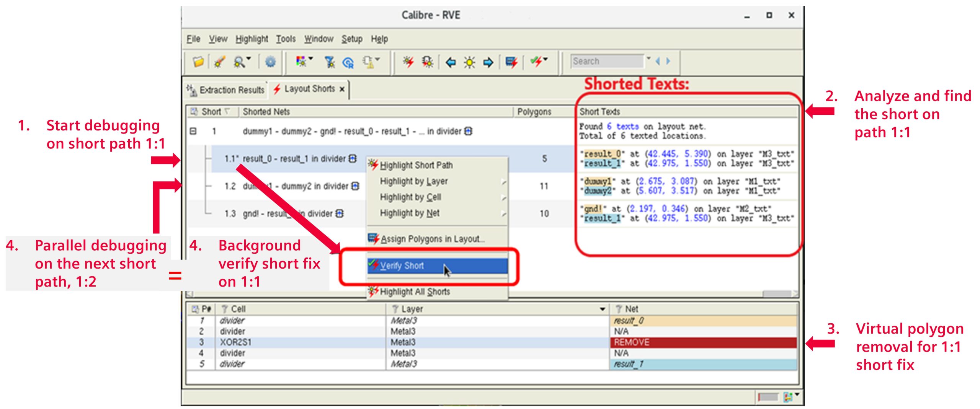Click the magnifier zoom-to-highlight icon
Viewport: 980px width, 409px height.
(239, 62)
